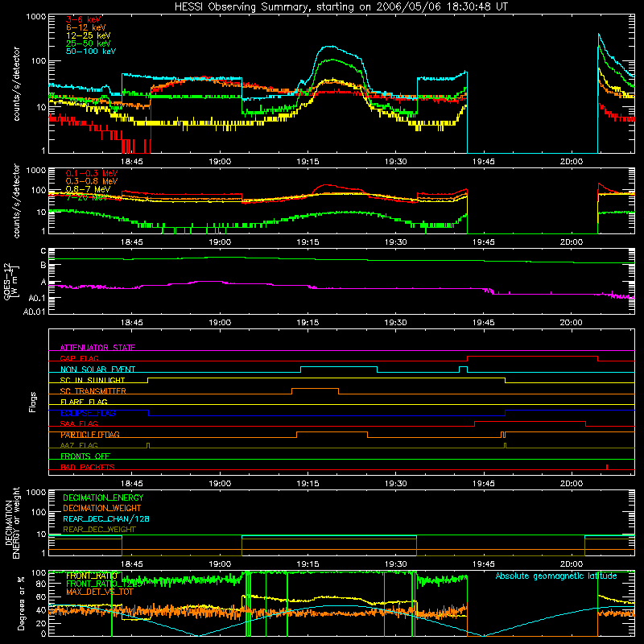
Task: Click the C class tick on GOES axis
Action: pos(43,251)
